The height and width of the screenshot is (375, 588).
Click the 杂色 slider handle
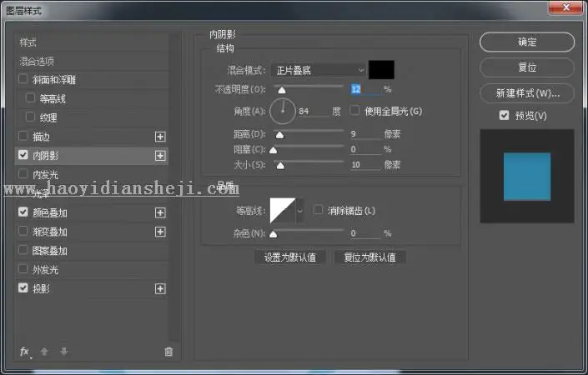274,234
